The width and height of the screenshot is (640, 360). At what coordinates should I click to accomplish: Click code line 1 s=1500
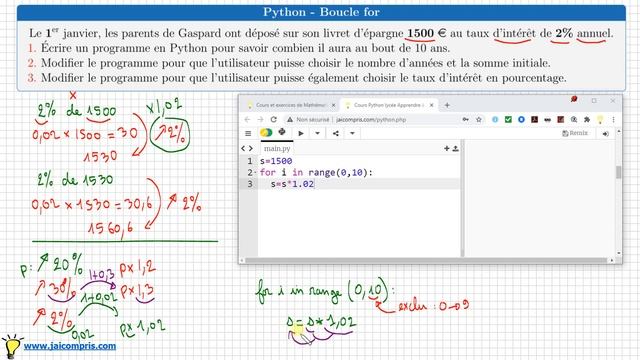point(276,161)
